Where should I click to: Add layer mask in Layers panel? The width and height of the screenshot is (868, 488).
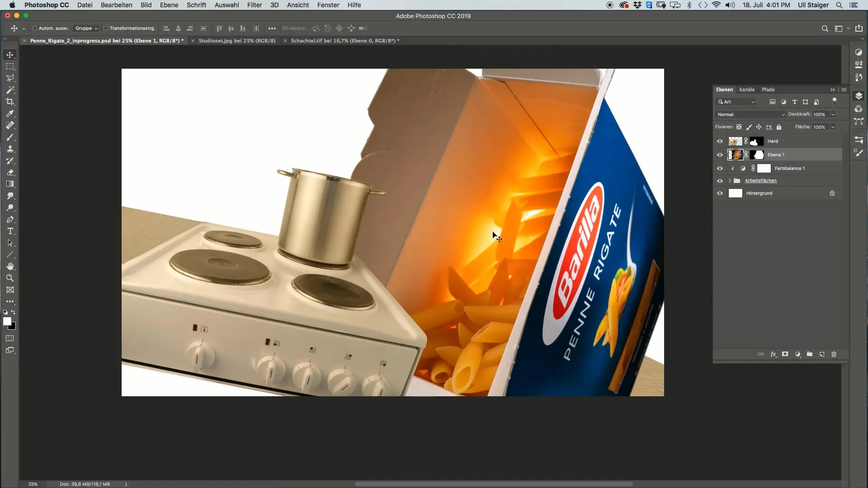[x=785, y=354]
